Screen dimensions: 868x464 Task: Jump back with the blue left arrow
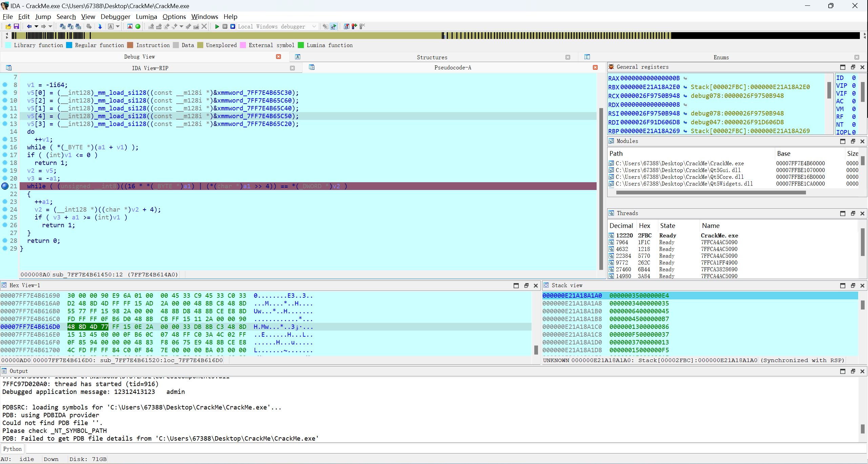(x=29, y=26)
